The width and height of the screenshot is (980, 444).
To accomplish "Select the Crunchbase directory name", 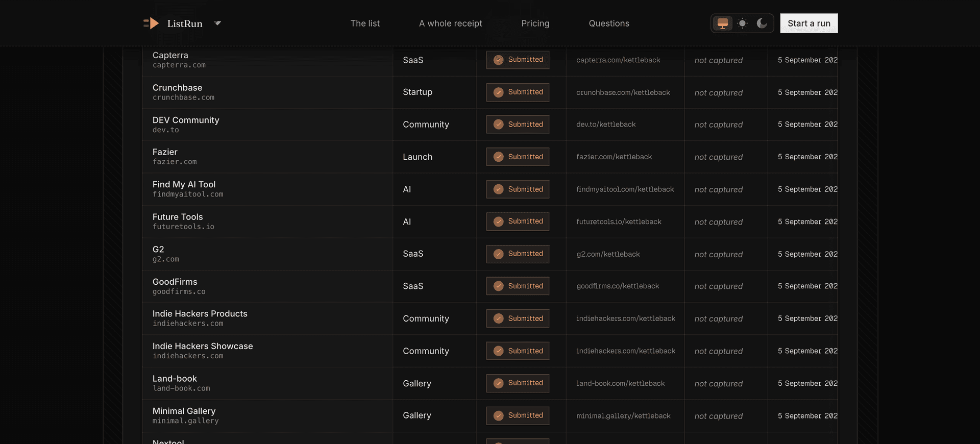I will tap(177, 88).
